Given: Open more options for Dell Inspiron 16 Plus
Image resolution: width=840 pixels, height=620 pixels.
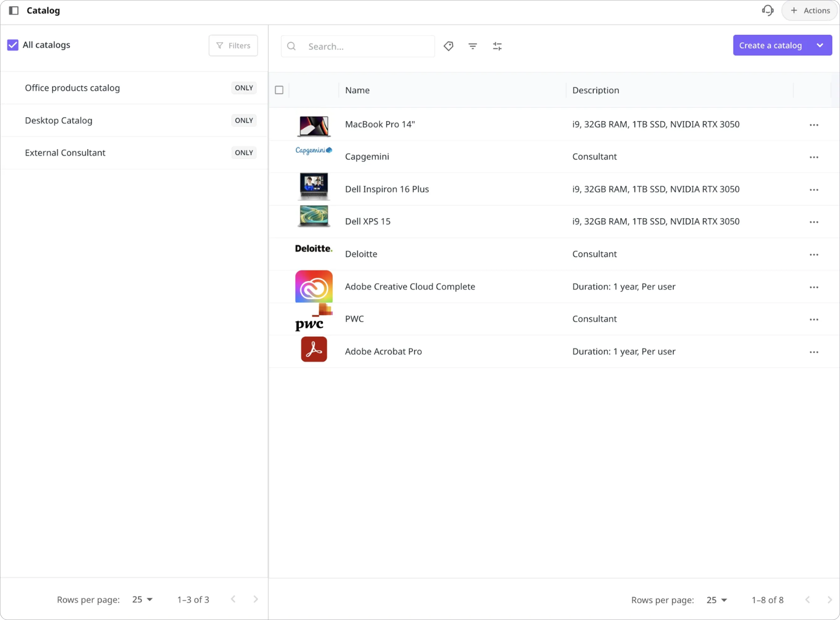Looking at the screenshot, I should tap(814, 190).
